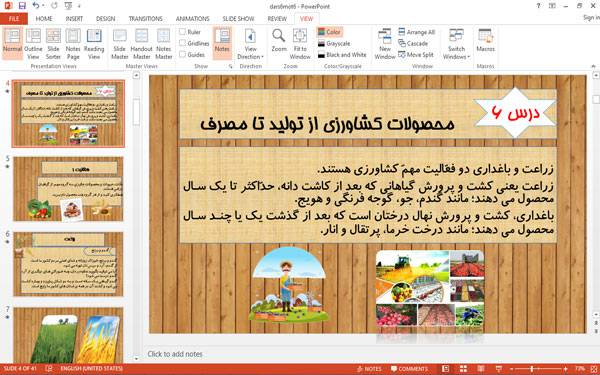Toggle NOTES in the status bar
The image size is (600, 375).
(x=369, y=368)
